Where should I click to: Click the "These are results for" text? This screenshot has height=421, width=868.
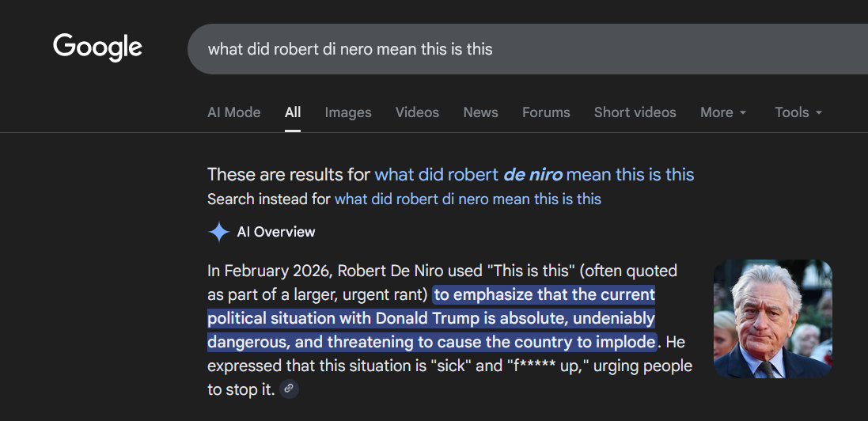tap(289, 174)
